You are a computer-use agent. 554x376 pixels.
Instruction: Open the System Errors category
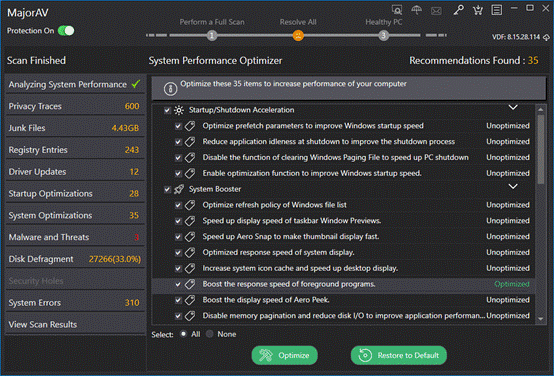coord(75,303)
